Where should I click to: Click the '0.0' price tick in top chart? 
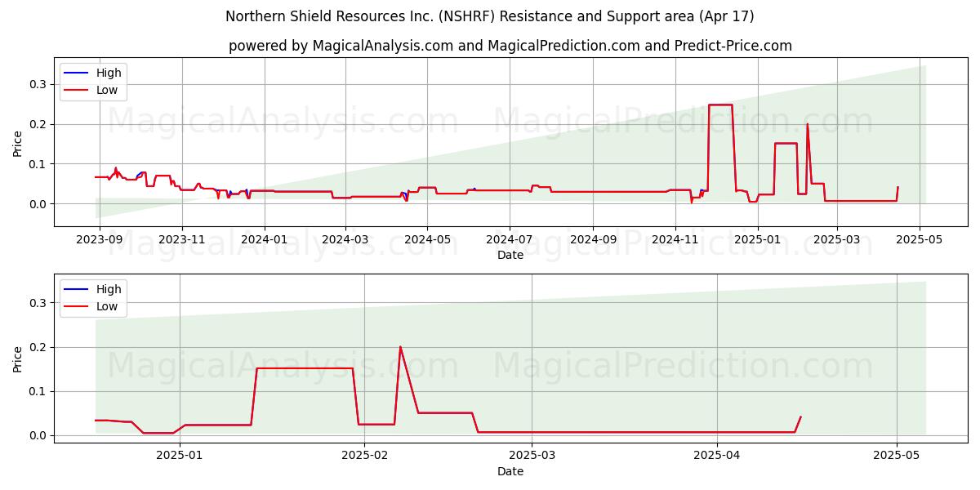(39, 204)
